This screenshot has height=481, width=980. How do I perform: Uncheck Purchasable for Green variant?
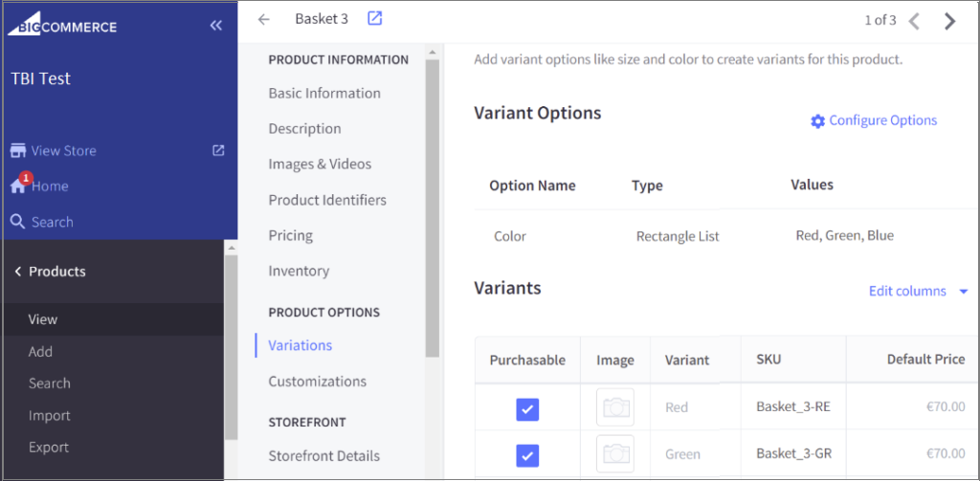(527, 456)
